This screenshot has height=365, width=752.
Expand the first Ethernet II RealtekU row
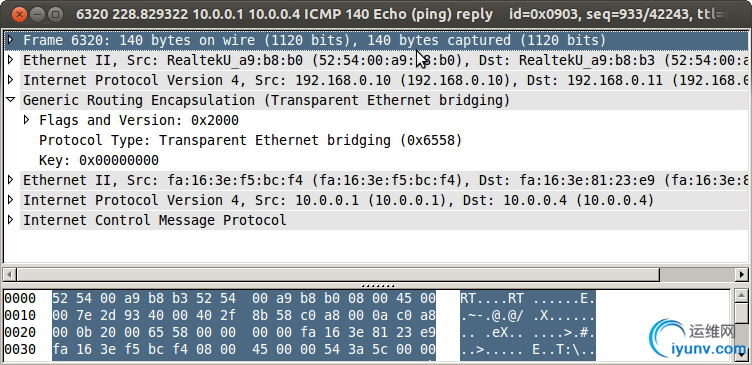[11, 60]
